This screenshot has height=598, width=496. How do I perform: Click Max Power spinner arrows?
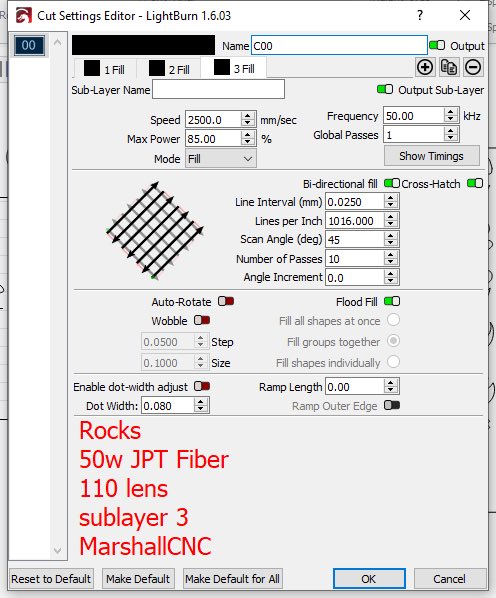pyautogui.click(x=248, y=138)
